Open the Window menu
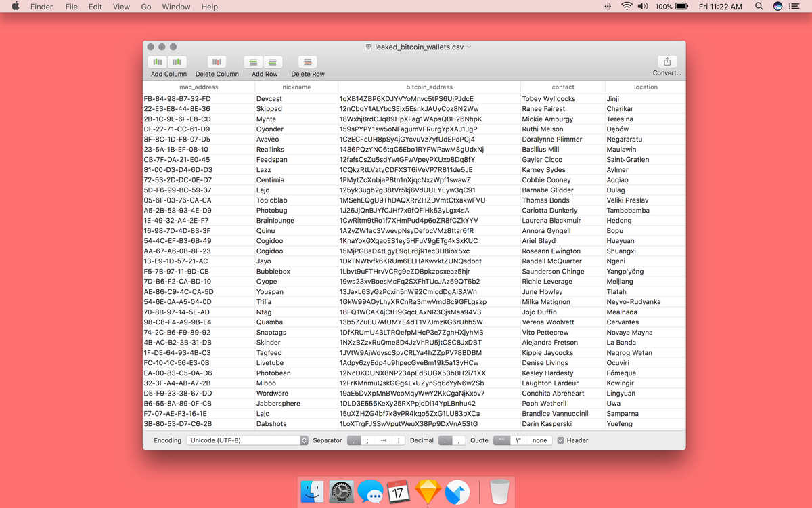 point(176,7)
